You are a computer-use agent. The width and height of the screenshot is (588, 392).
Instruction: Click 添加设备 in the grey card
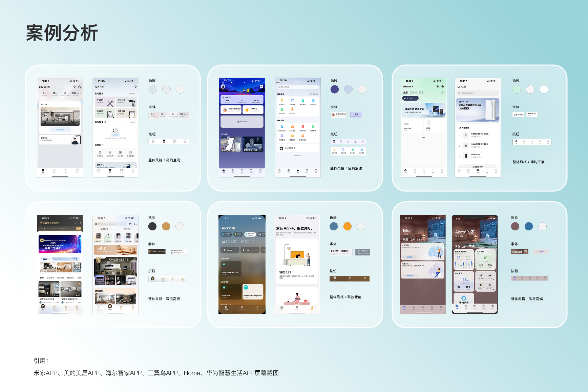pyautogui.click(x=242, y=121)
